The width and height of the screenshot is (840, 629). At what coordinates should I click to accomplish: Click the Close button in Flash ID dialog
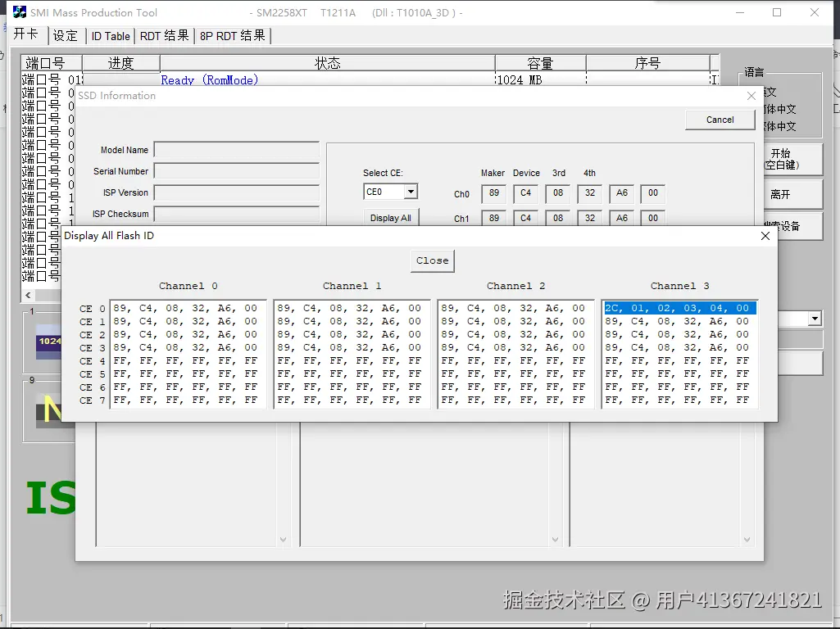tap(433, 260)
